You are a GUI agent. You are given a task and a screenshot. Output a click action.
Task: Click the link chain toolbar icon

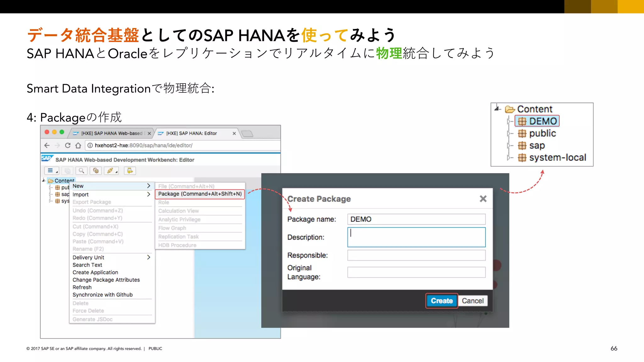pos(111,171)
